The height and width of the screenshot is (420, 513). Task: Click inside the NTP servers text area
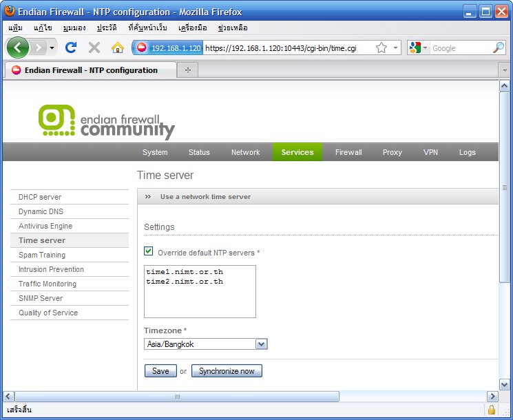(x=200, y=291)
